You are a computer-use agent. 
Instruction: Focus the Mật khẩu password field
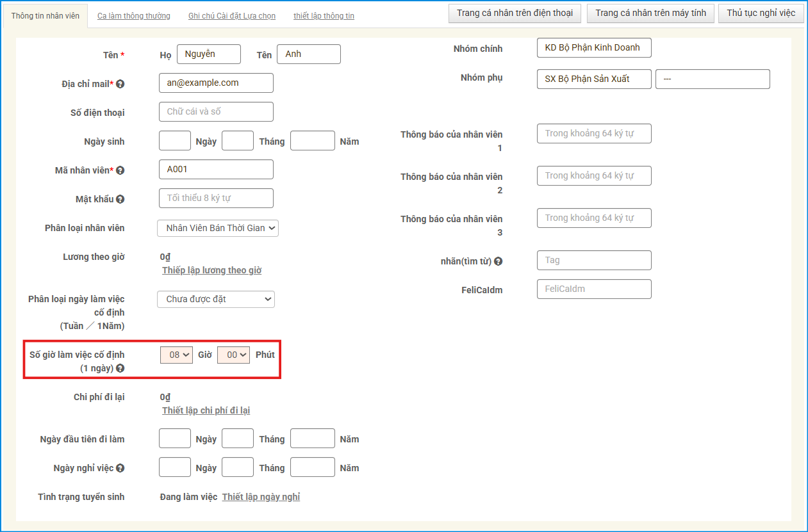point(216,198)
